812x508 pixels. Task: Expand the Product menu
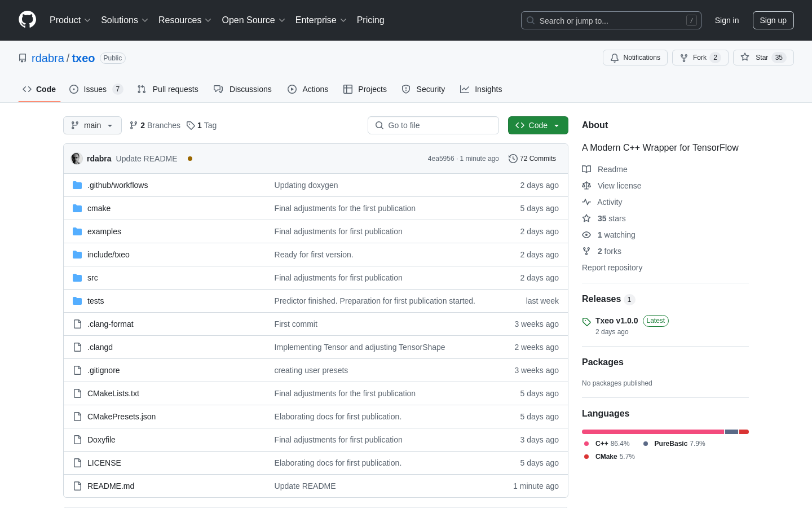click(x=70, y=20)
